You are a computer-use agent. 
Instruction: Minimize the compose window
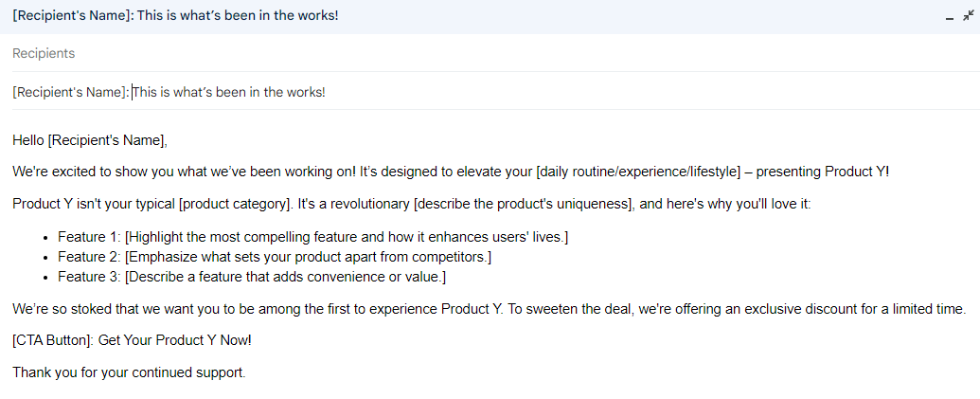pyautogui.click(x=950, y=18)
